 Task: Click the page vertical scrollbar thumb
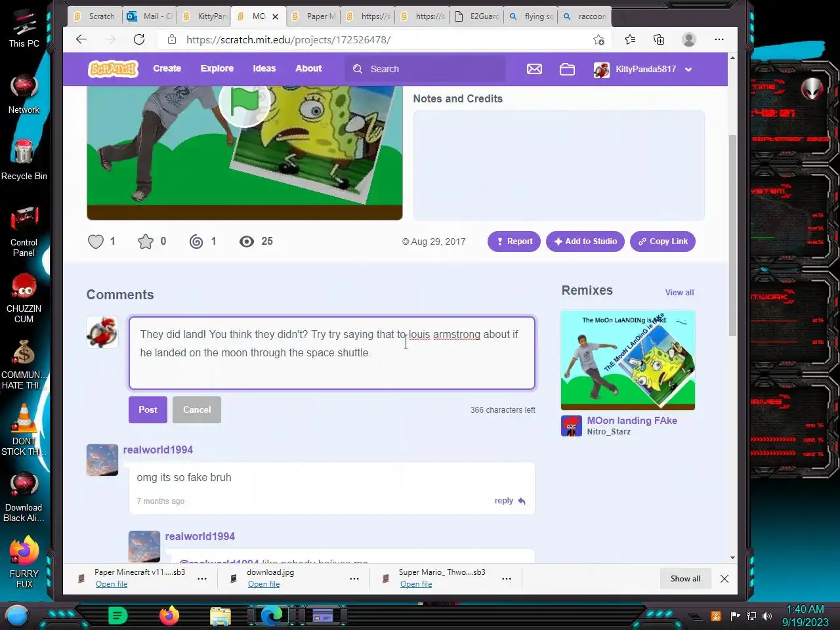point(732,234)
